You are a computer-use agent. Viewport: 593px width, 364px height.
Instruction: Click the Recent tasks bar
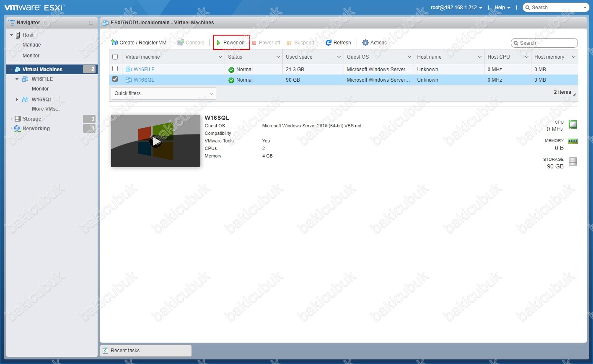146,351
